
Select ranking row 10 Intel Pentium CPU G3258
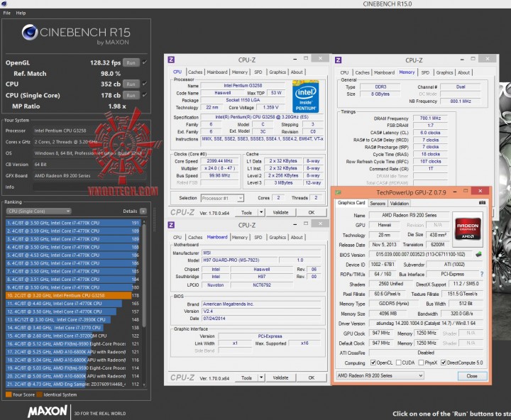point(72,296)
